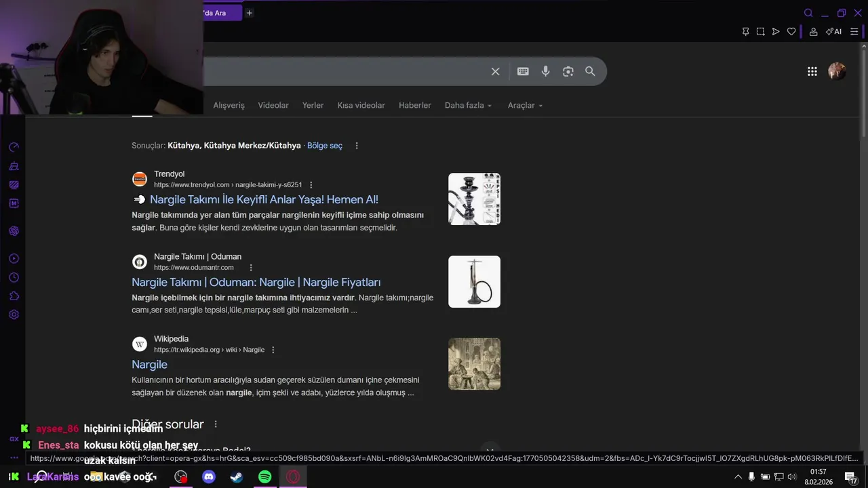Viewport: 868px width, 488px height.
Task: Open three-dot menu for Oduman result
Action: (x=251, y=268)
